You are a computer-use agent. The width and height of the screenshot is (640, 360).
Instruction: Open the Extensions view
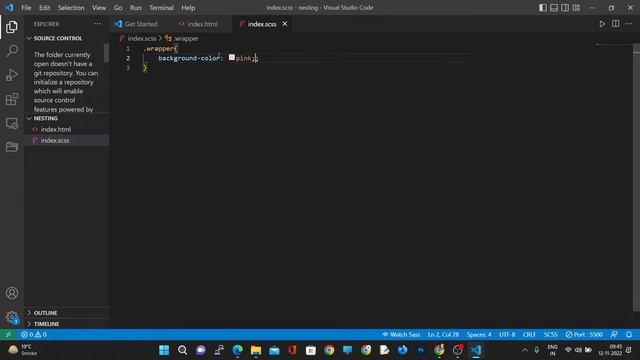point(12,99)
